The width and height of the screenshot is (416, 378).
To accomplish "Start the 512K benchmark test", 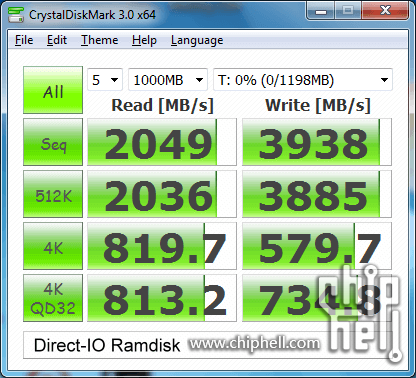I will 53,194.
